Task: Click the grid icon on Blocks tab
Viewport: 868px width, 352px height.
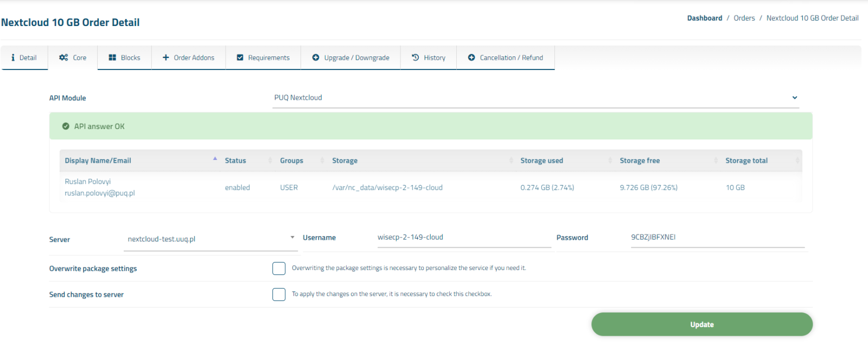Action: [112, 57]
